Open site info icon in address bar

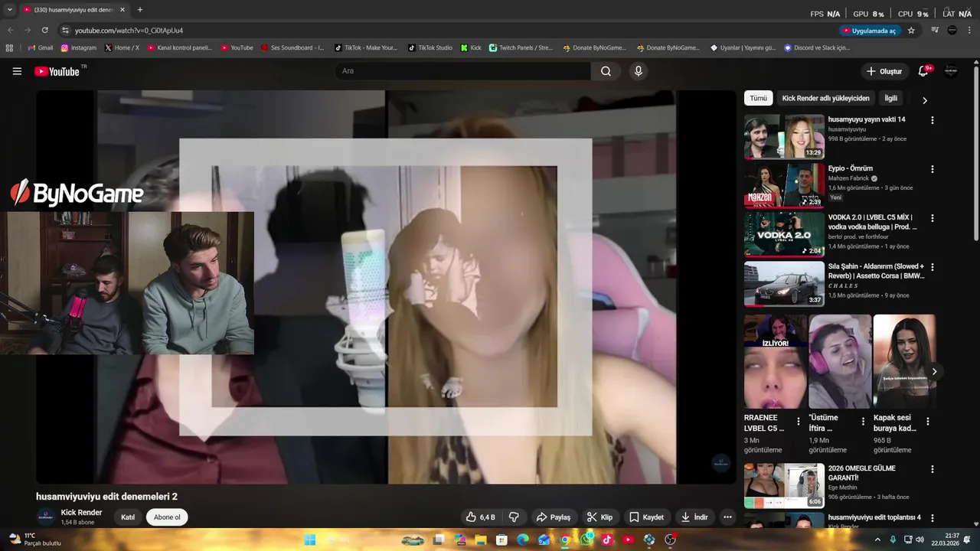click(65, 31)
